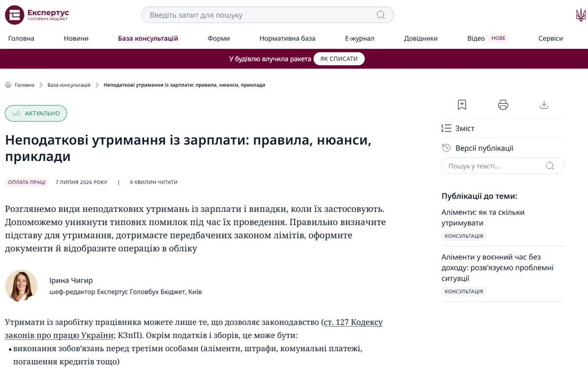
Task: Click the Публікації до теми heading
Action: point(479,196)
